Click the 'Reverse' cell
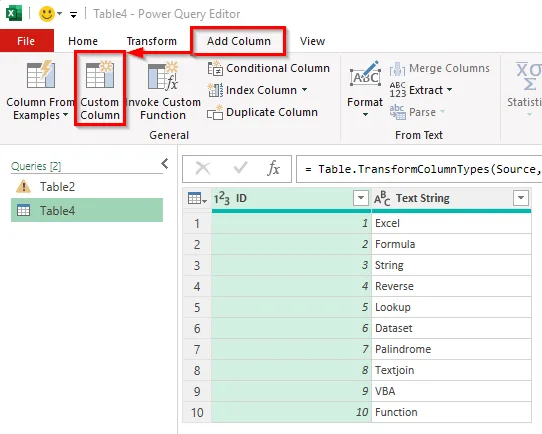The height and width of the screenshot is (434, 542). tap(451, 286)
